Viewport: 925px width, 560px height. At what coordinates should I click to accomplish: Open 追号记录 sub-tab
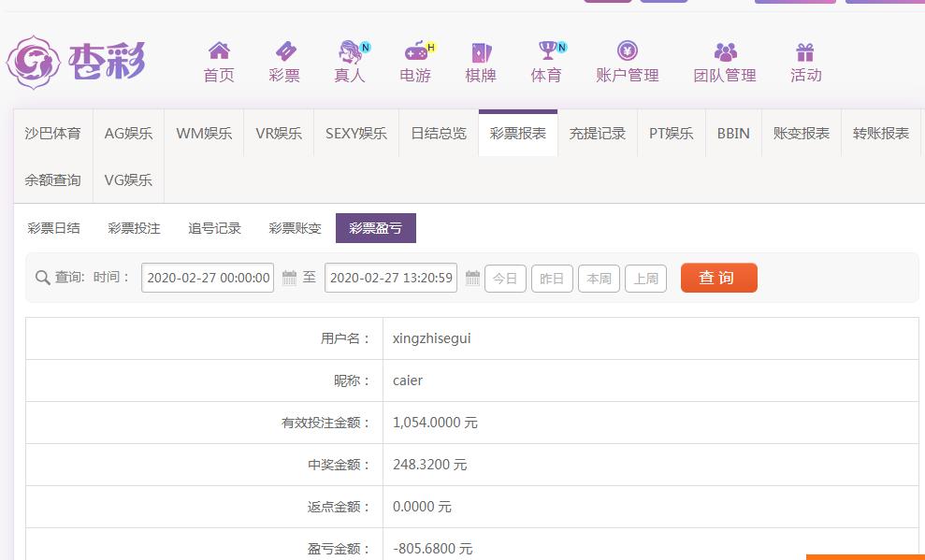click(215, 228)
